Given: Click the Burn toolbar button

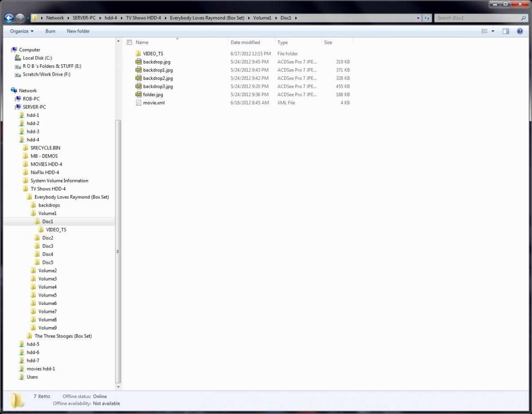Looking at the screenshot, I should click(50, 31).
